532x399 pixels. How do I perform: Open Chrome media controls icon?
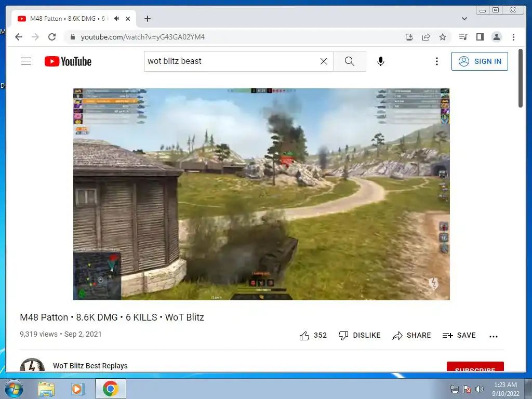[463, 37]
